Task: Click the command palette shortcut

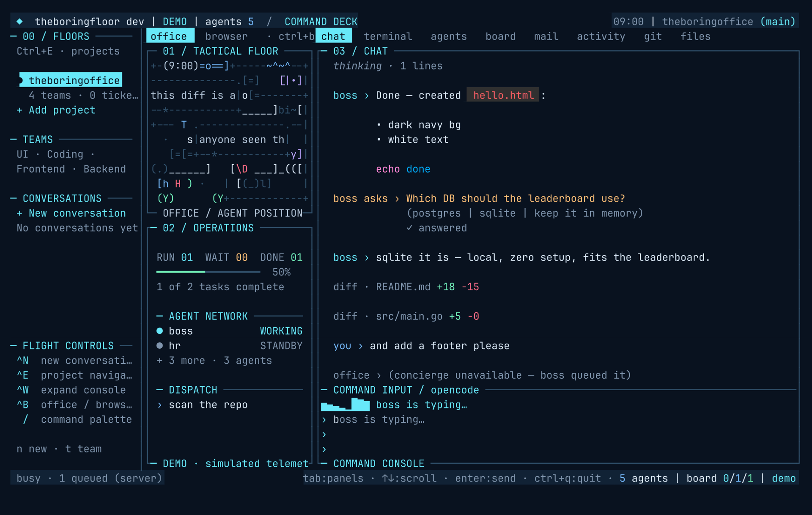Action: click(x=77, y=419)
